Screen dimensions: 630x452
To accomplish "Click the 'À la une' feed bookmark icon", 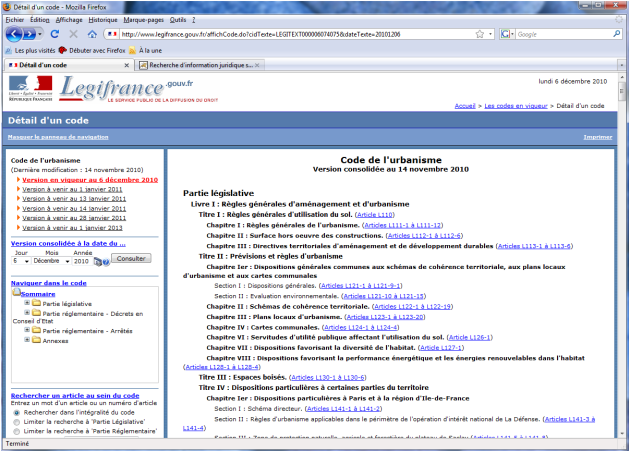I will tap(133, 51).
